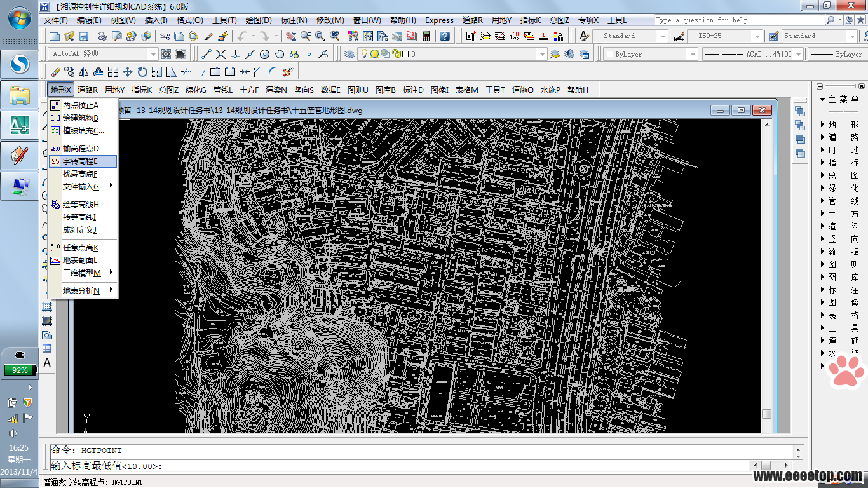Click the Plot printer icon
This screenshot has width=868, height=488.
click(103, 36)
